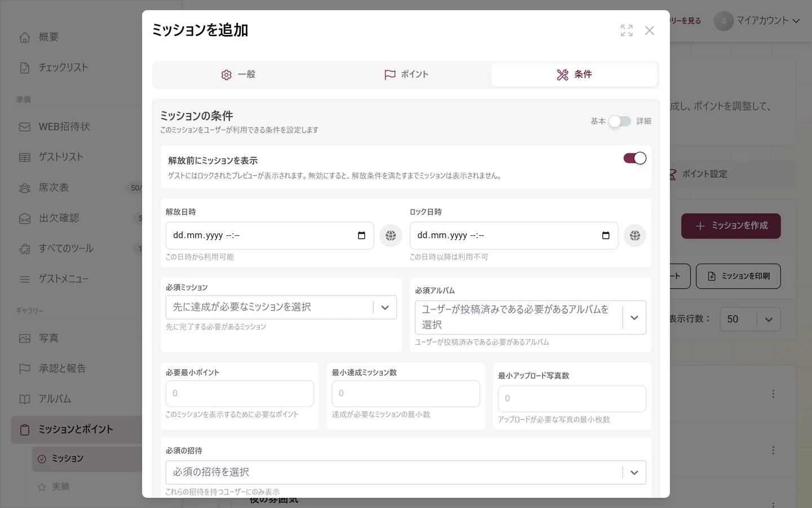The width and height of the screenshot is (812, 508).
Task: Expand the 必須ミッション dropdown
Action: tap(385, 308)
